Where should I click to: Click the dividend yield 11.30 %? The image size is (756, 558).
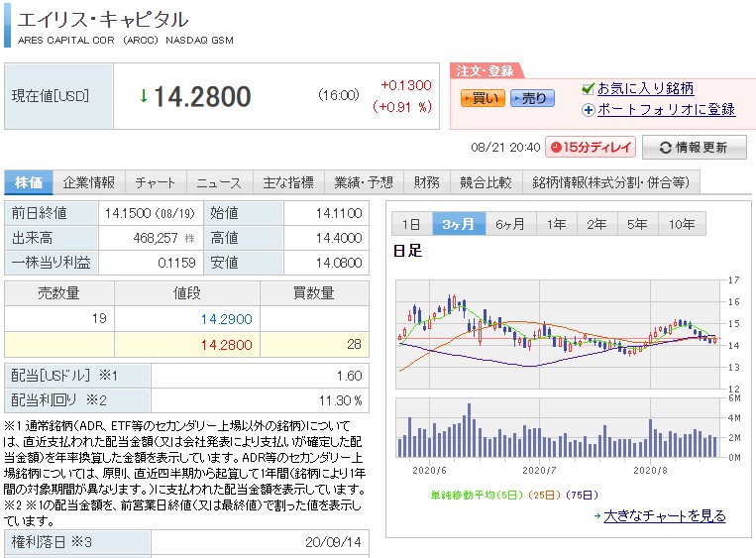pyautogui.click(x=340, y=400)
